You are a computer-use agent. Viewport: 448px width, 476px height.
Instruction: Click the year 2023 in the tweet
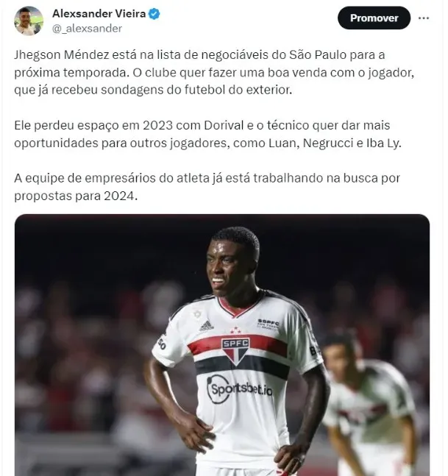(157, 125)
